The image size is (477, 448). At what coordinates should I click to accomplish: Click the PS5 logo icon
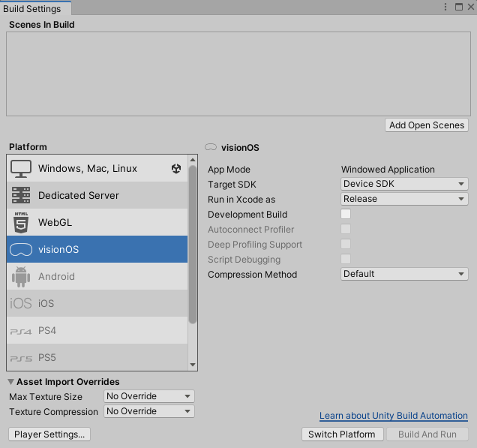pos(21,359)
